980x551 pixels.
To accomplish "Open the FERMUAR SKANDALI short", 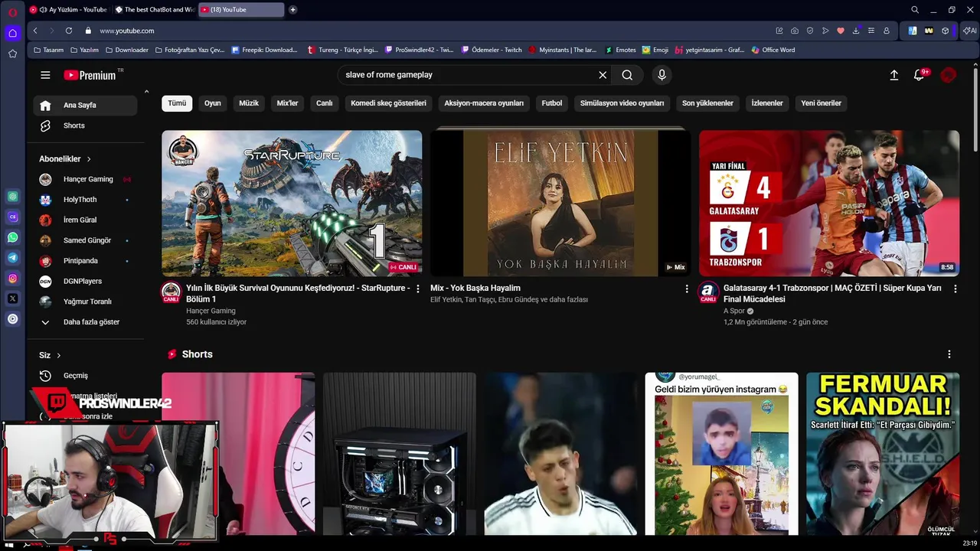I will point(883,454).
